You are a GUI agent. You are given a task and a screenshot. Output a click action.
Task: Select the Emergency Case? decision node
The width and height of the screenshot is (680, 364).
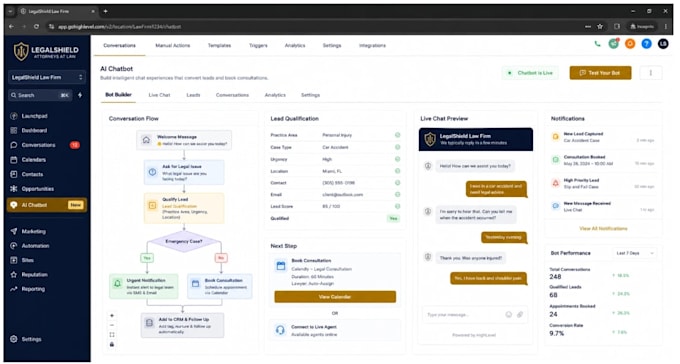tap(184, 241)
